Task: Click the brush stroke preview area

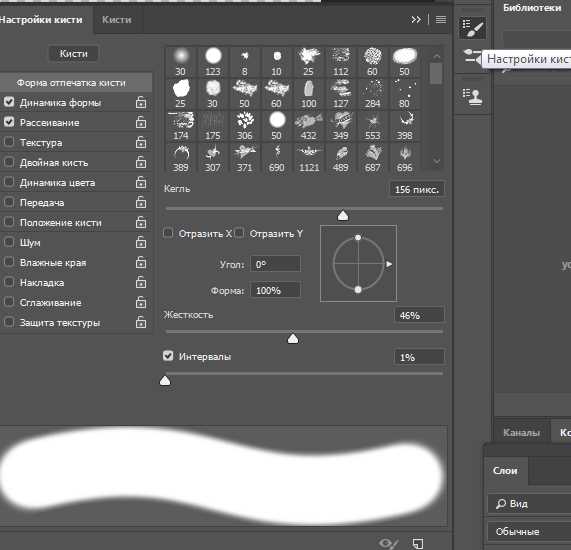Action: [223, 476]
